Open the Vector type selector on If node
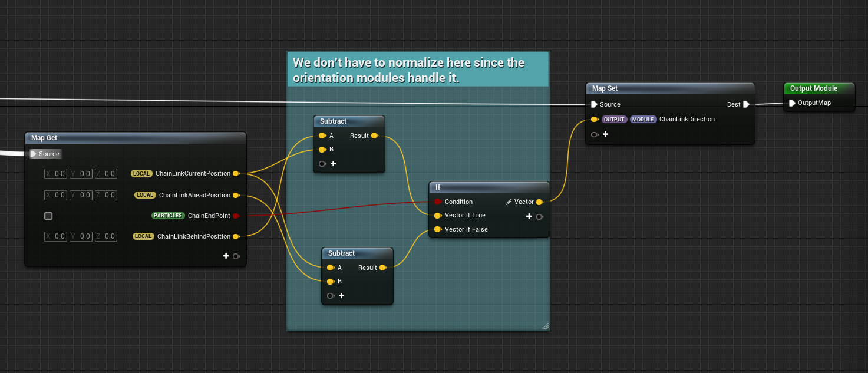 (x=524, y=202)
